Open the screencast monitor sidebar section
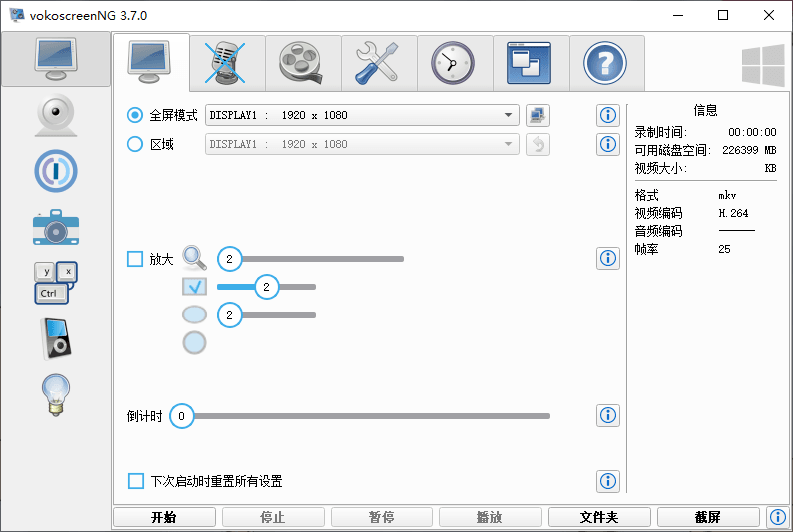The image size is (793, 532). 56,59
